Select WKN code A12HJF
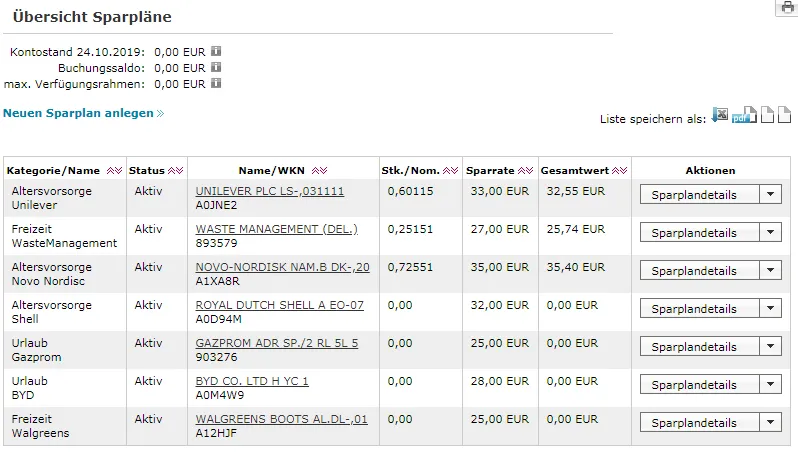 tap(216, 433)
